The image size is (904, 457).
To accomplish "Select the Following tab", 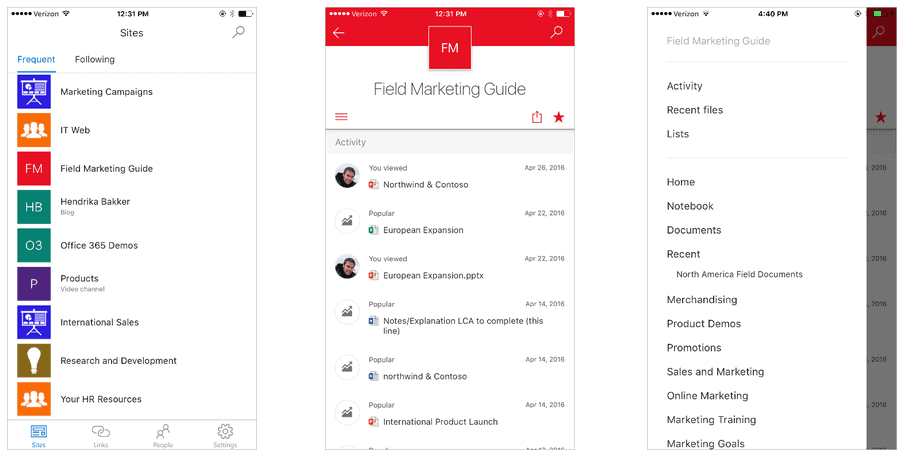I will click(95, 59).
